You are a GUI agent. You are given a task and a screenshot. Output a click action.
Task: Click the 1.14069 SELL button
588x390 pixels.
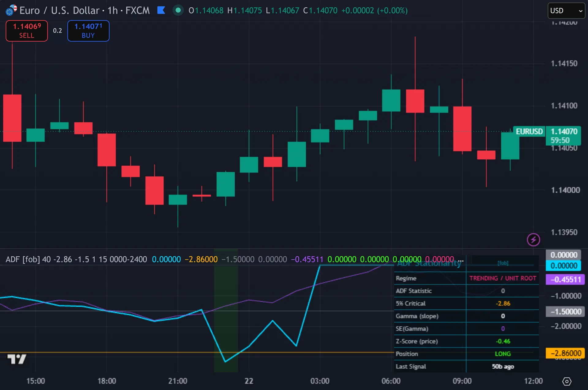pos(27,31)
